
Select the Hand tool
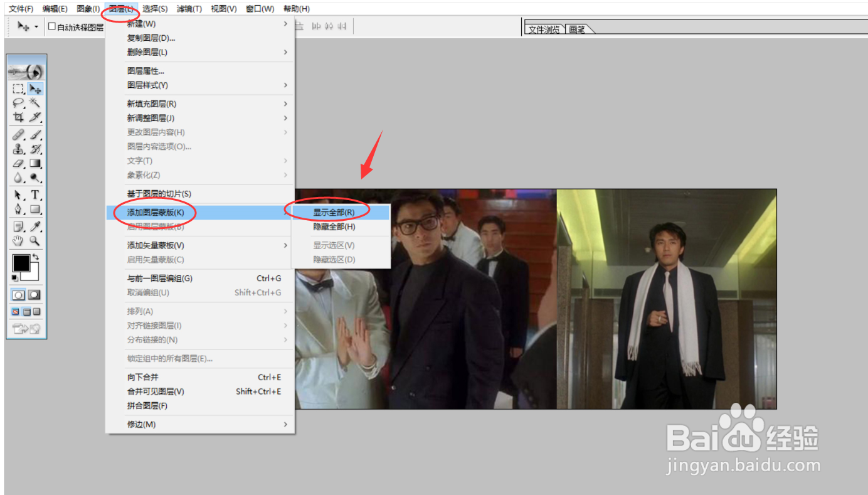coord(18,240)
